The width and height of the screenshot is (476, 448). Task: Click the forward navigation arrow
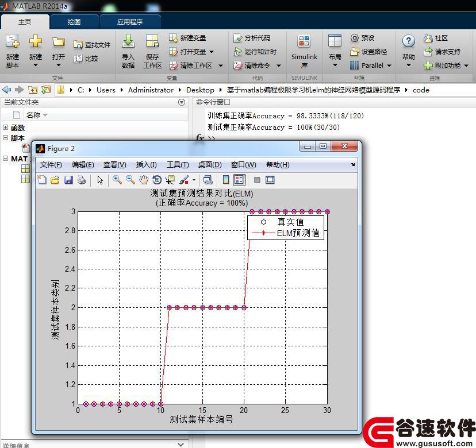(20, 90)
